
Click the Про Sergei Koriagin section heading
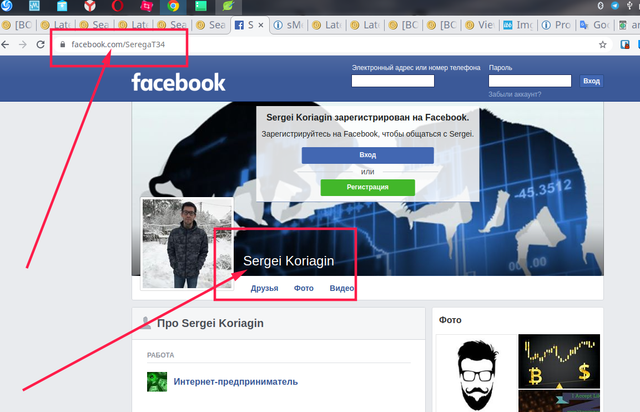click(210, 323)
